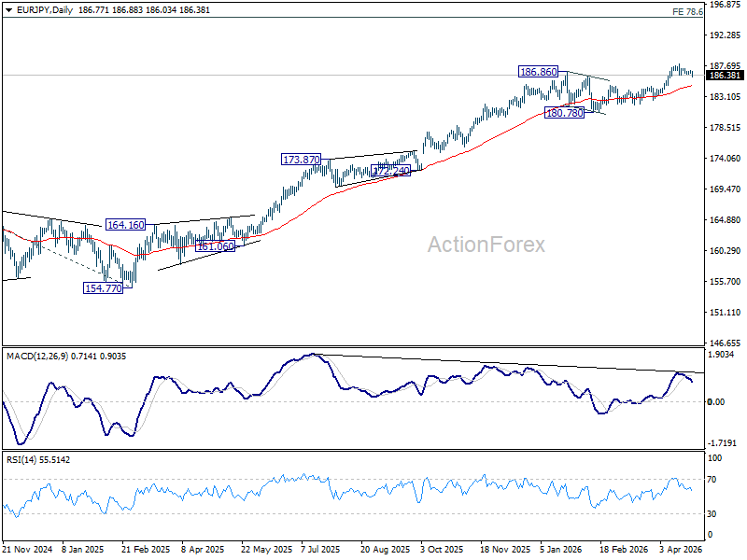747x560 pixels.
Task: Click the 161.060 price label
Action: point(216,246)
